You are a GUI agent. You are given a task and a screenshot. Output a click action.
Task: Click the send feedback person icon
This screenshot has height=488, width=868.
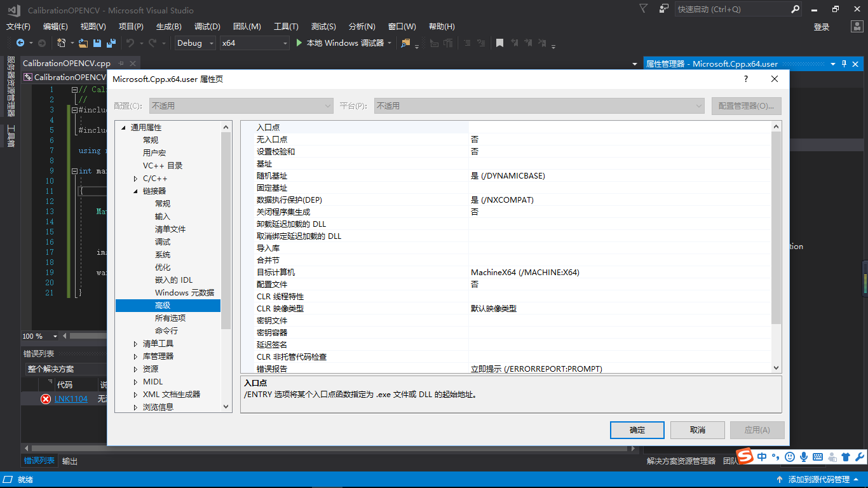pos(664,9)
